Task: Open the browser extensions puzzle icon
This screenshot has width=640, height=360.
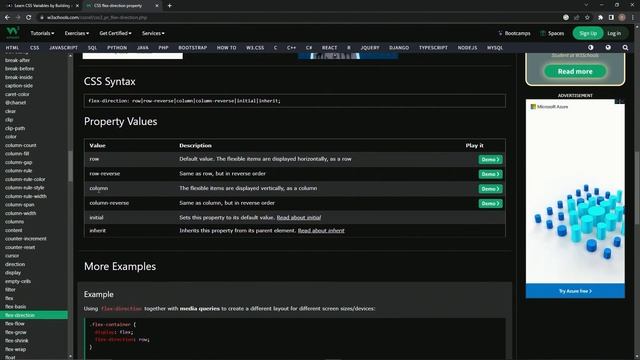Action: coord(600,18)
